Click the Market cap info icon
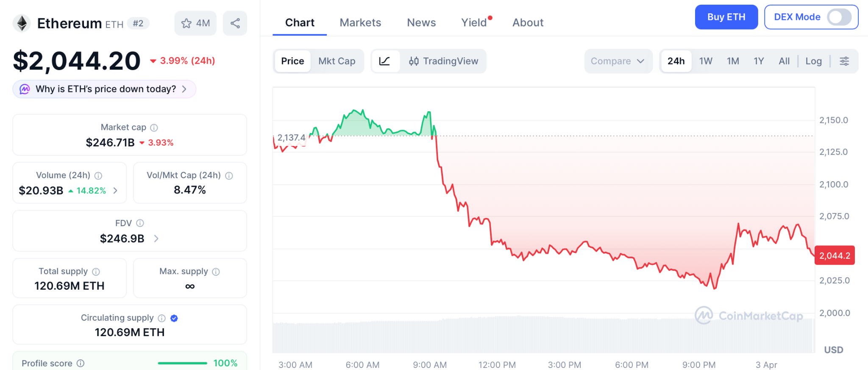Image resolution: width=868 pixels, height=370 pixels. coord(154,128)
